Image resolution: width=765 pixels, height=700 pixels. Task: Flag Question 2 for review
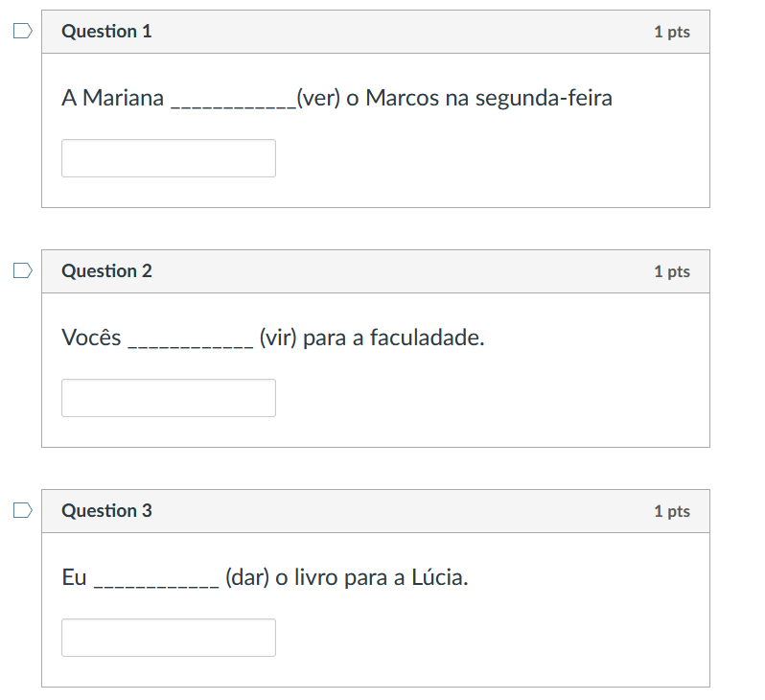(23, 271)
